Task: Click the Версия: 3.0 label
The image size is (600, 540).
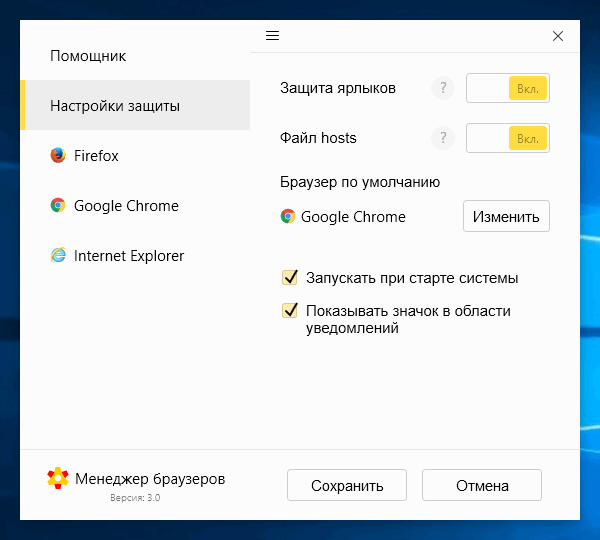Action: (135, 498)
